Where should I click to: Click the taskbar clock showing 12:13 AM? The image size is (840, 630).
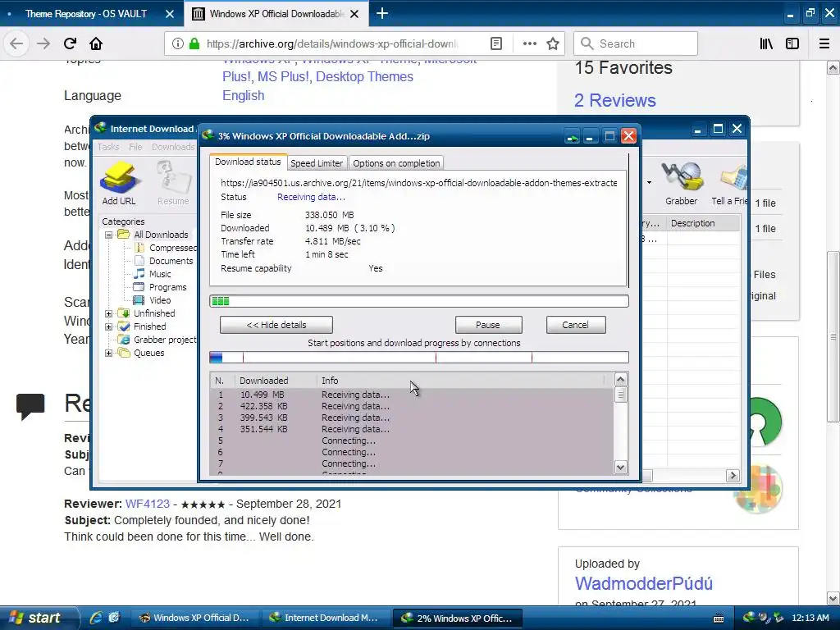[x=810, y=618]
